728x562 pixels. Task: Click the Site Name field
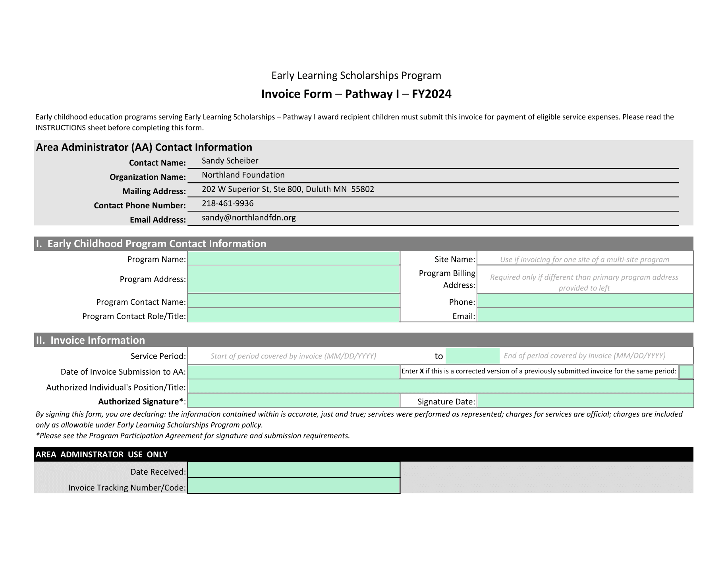585,258
